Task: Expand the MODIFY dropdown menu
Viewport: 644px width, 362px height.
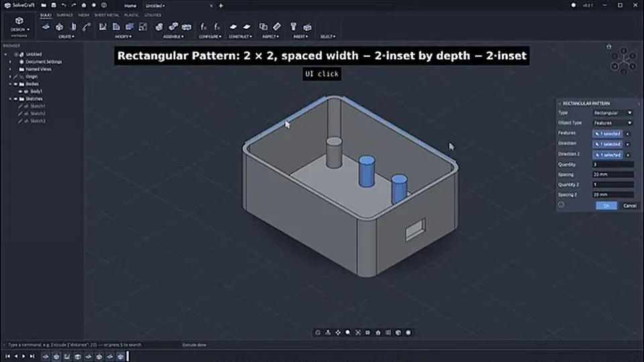Action: [123, 37]
